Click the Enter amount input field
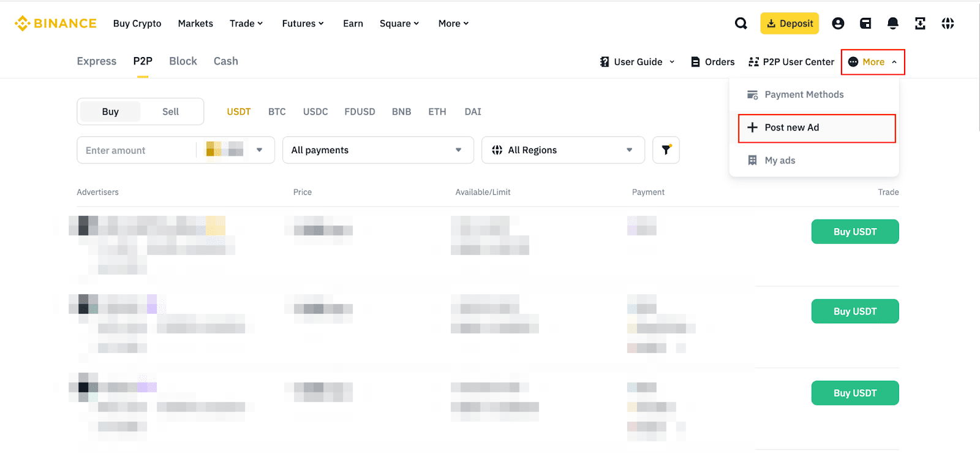The height and width of the screenshot is (461, 980). [136, 150]
